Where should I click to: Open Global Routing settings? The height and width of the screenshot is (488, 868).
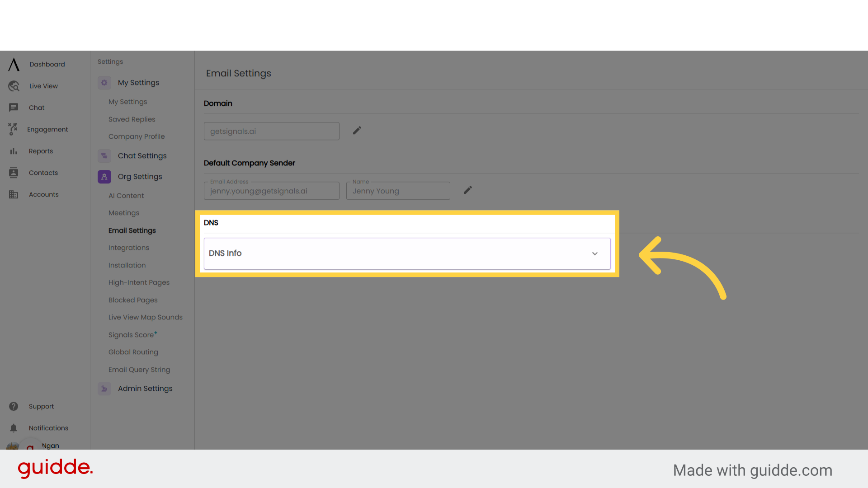[x=133, y=352]
